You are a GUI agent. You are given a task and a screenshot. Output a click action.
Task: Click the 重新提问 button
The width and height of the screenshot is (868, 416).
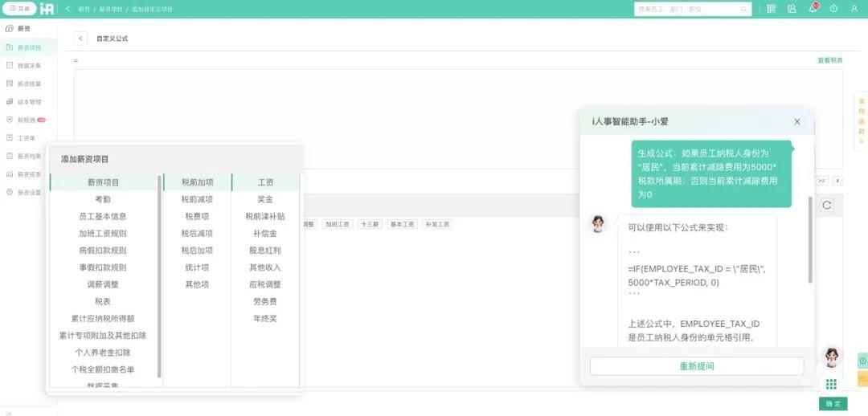point(696,366)
